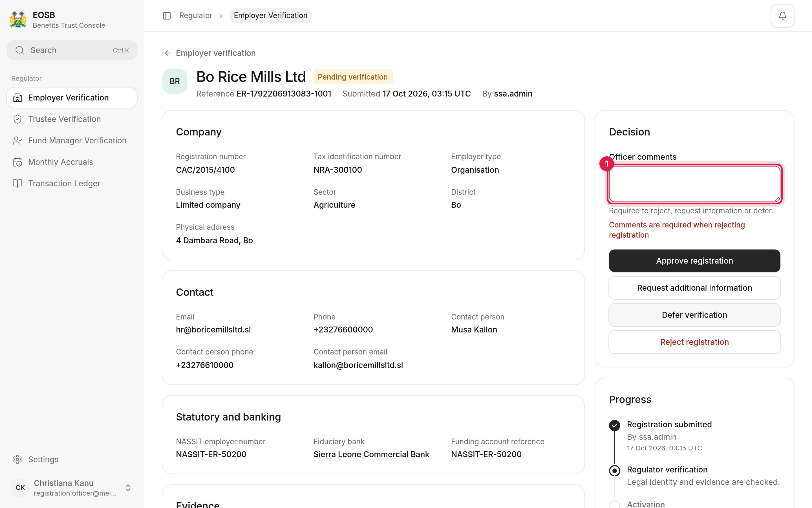Click Request additional information button
The height and width of the screenshot is (508, 812).
(694, 288)
